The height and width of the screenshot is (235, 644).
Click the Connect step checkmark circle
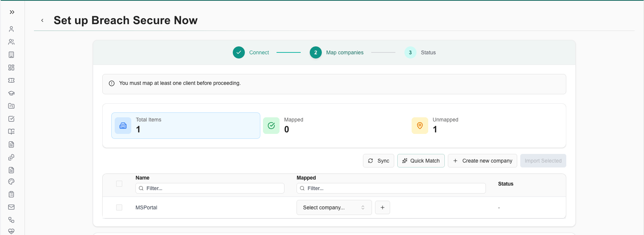tap(239, 52)
